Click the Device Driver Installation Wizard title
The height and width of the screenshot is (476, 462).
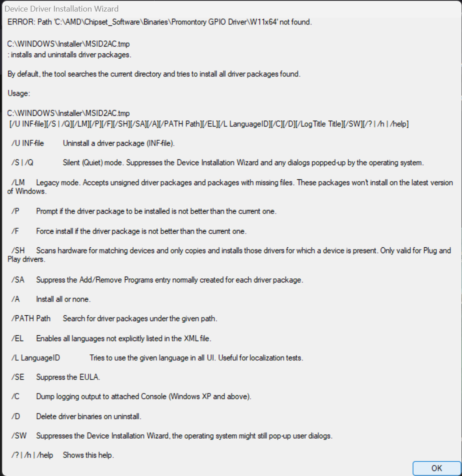(x=61, y=9)
